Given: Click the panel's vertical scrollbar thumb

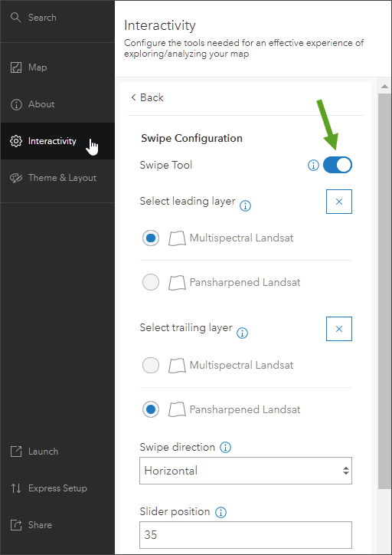Looking at the screenshot, I should point(385,291).
